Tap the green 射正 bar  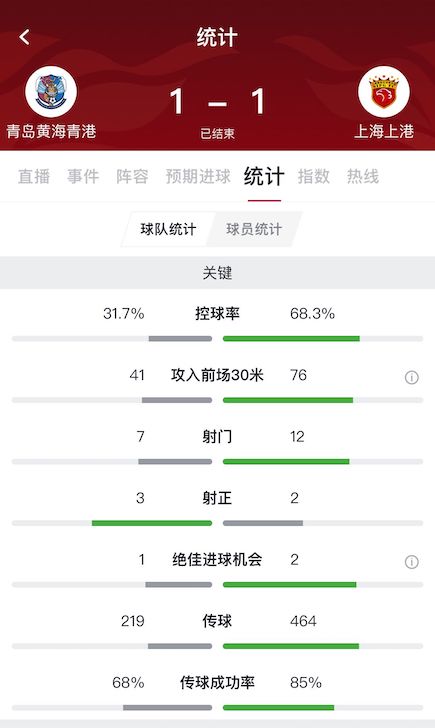(x=152, y=523)
